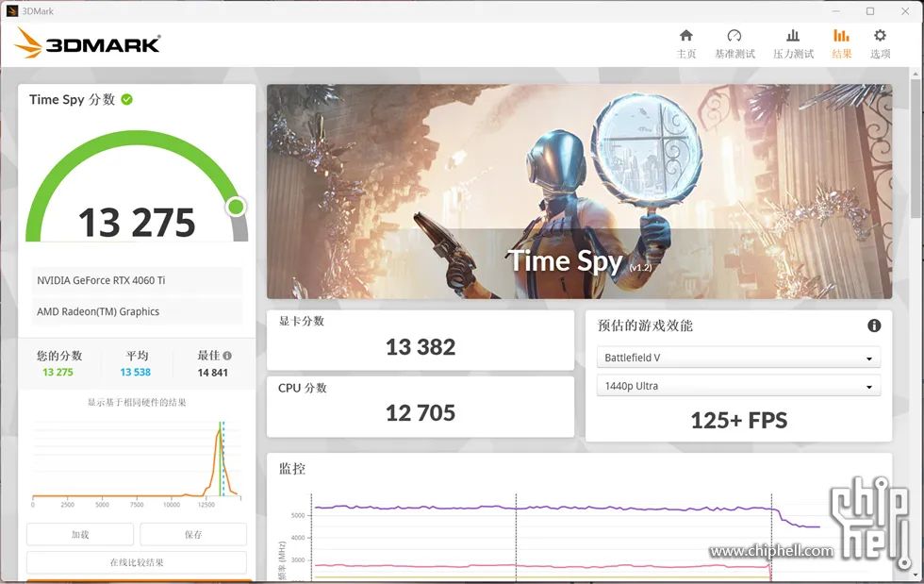Click the 保存 save button
Screen dimensions: 924x584
coord(193,534)
